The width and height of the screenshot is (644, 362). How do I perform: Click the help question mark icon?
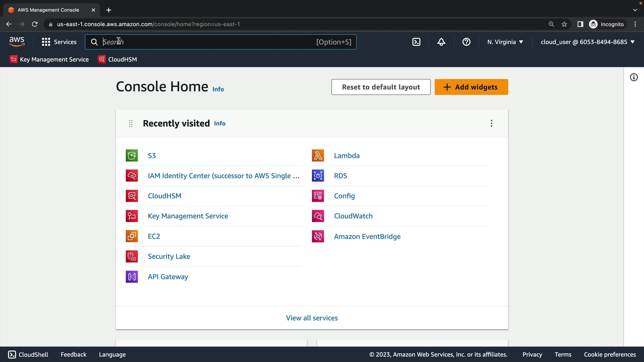tap(466, 42)
